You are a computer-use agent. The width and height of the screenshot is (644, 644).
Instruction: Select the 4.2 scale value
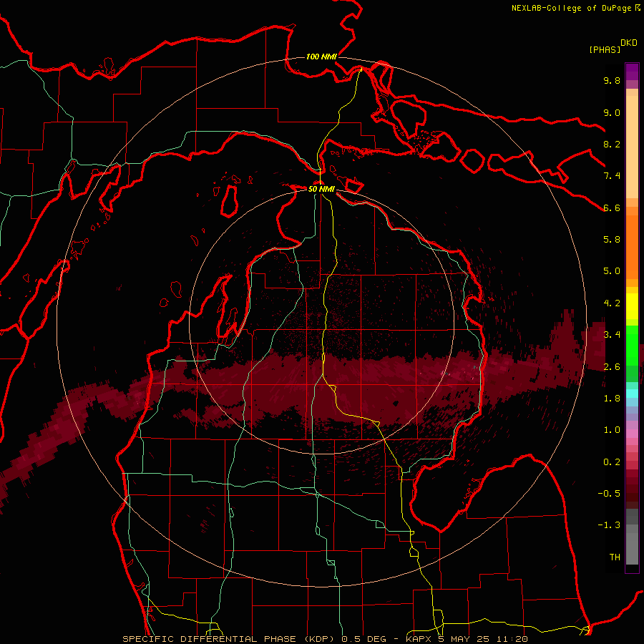[612, 303]
